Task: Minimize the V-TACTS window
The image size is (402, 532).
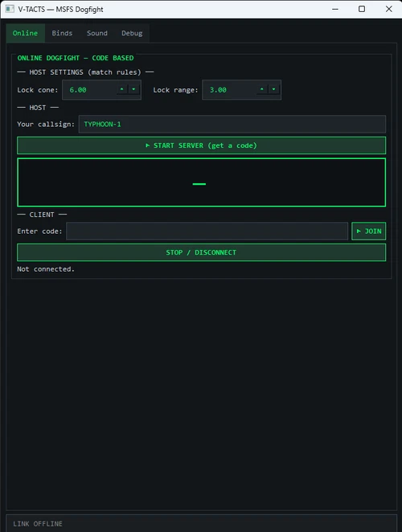Action: [x=335, y=9]
